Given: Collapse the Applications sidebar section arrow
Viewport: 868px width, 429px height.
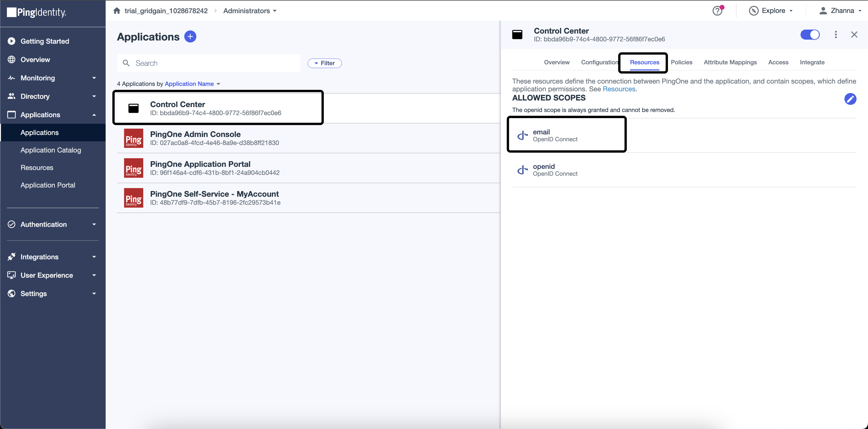Looking at the screenshot, I should pyautogui.click(x=94, y=115).
